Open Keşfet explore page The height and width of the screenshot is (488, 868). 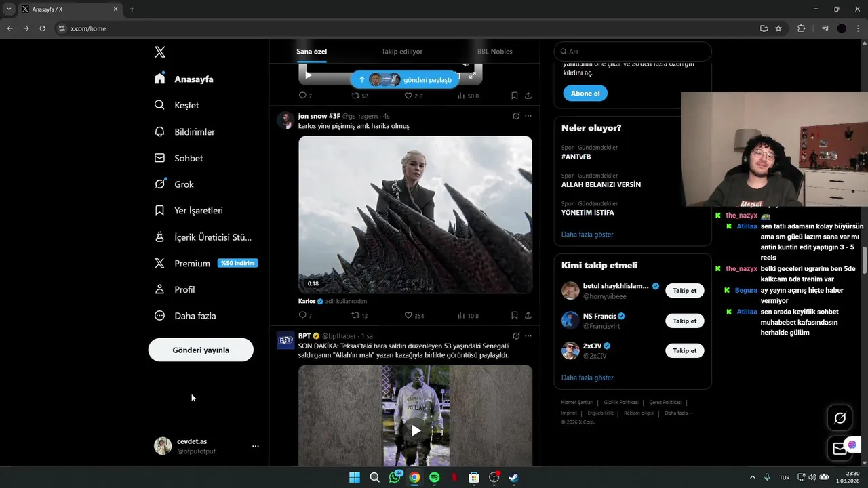176,105
